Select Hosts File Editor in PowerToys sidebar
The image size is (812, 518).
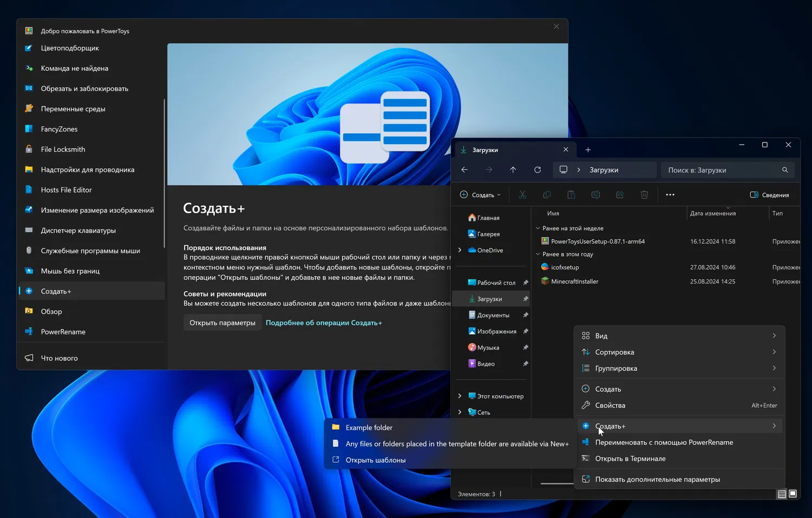coord(91,190)
